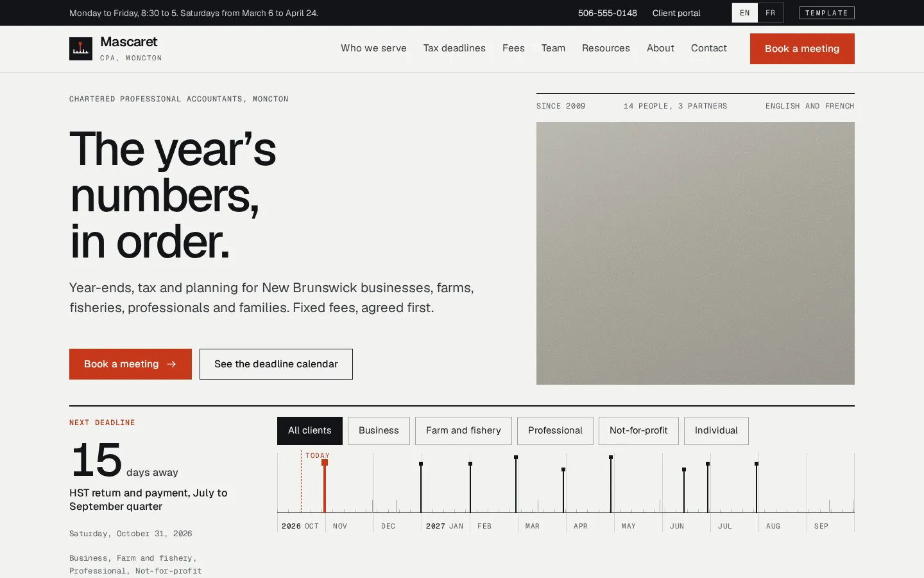Screen dimensions: 924x578
Task: Call the 506-555-0148 phone link
Action: [x=608, y=13]
